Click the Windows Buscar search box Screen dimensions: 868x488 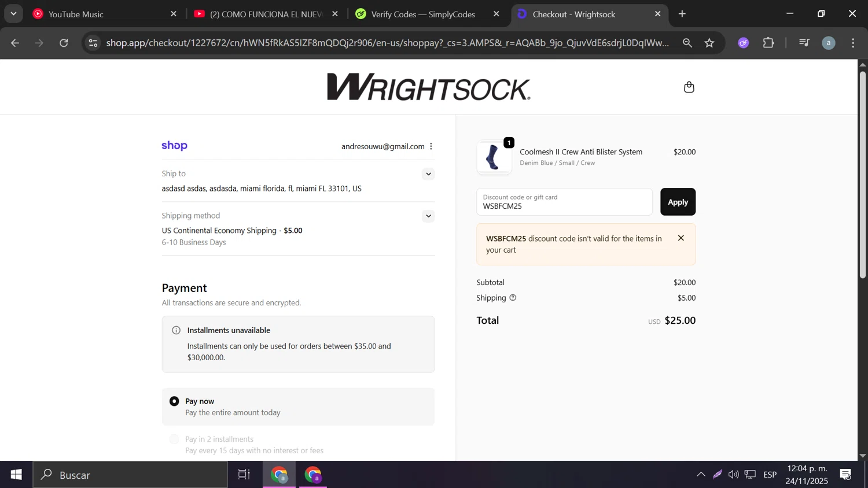[130, 475]
